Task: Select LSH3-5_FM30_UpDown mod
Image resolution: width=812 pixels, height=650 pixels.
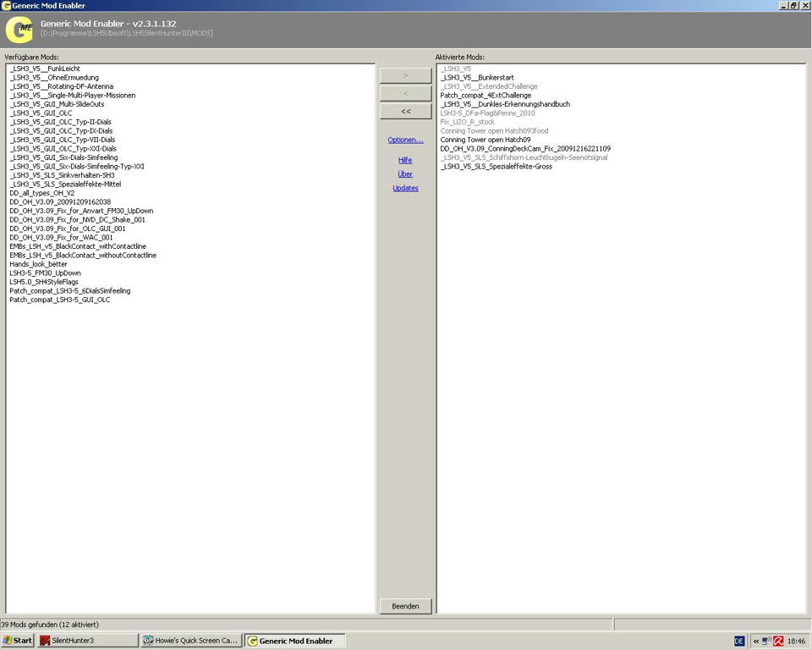Action: click(45, 273)
